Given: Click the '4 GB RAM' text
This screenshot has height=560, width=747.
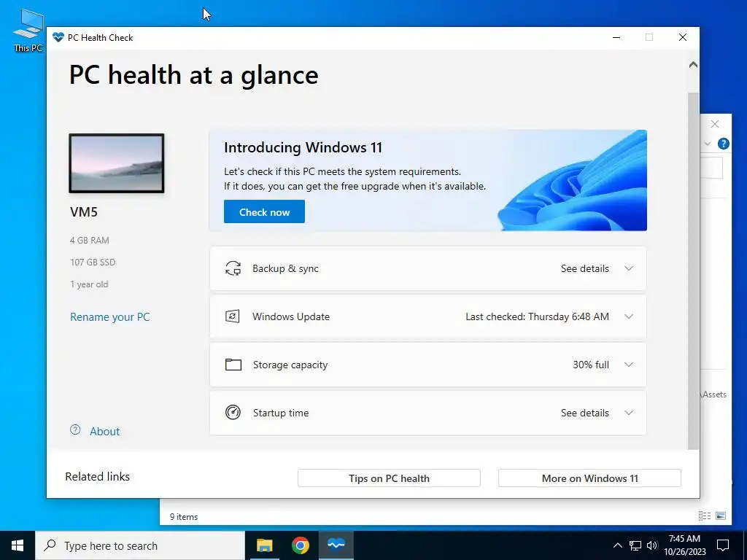Looking at the screenshot, I should [x=90, y=241].
